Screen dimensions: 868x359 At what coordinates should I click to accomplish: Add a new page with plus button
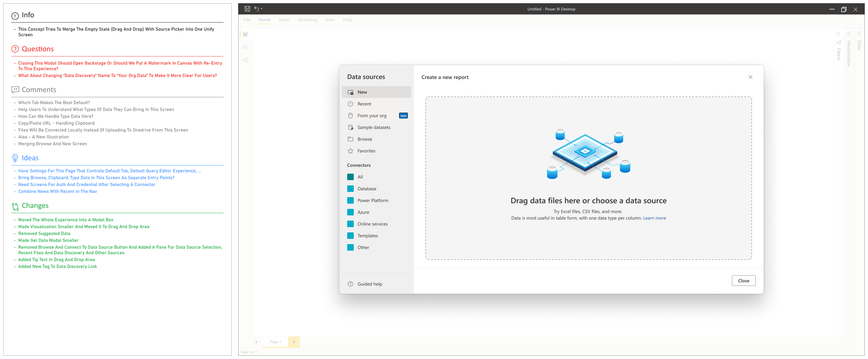click(294, 342)
